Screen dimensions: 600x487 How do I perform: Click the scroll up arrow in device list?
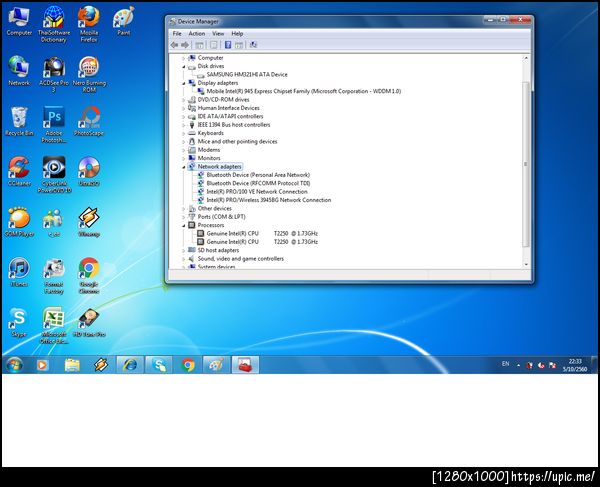click(526, 58)
